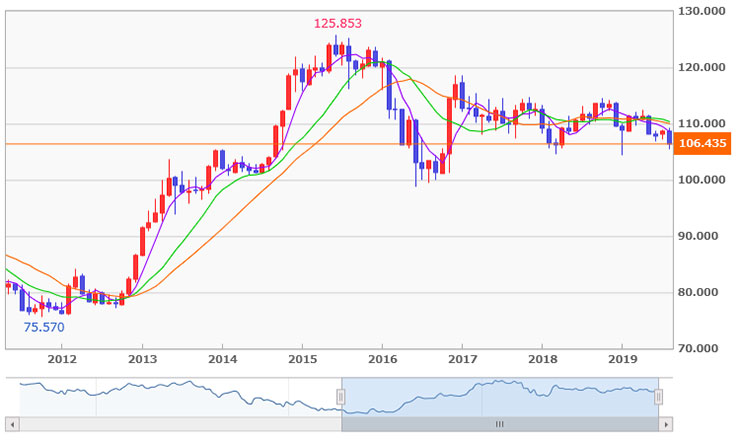Click the low price label 75.570
The width and height of the screenshot is (740, 442).
44,327
